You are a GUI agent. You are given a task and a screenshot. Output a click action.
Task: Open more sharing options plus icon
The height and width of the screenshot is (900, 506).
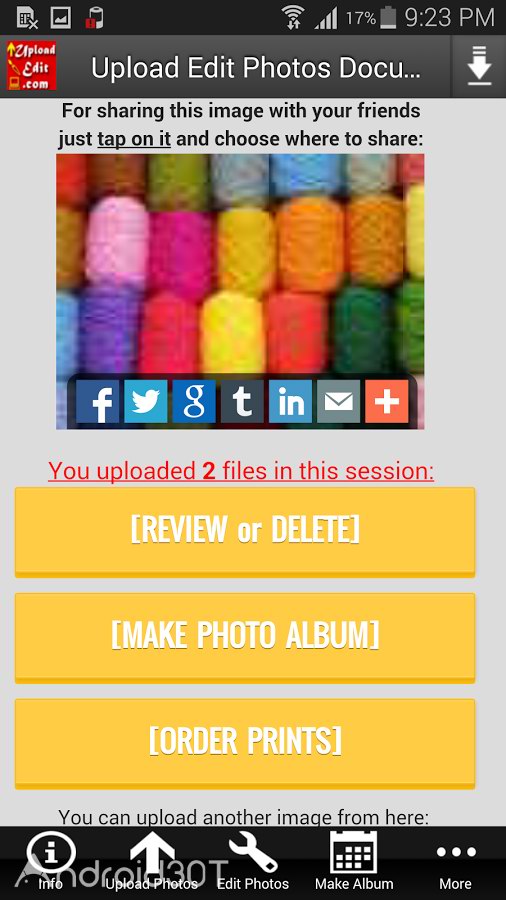point(387,401)
